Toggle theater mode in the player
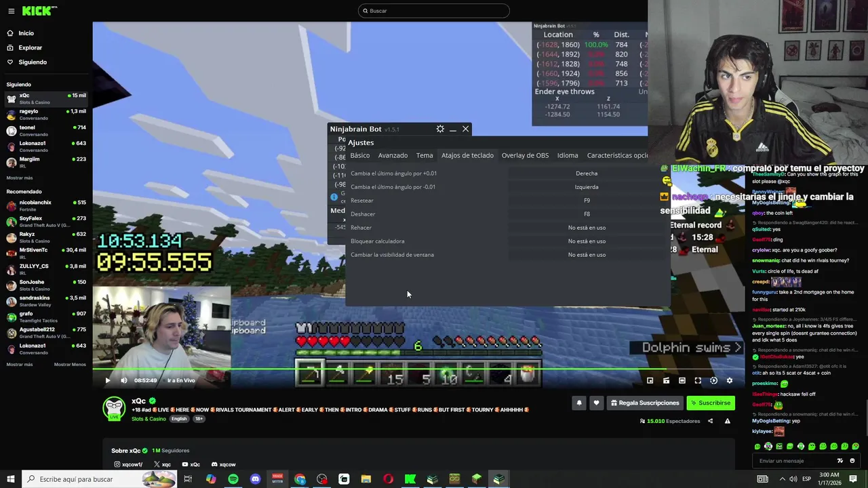Screen dimensions: 868x488 (x=682, y=380)
